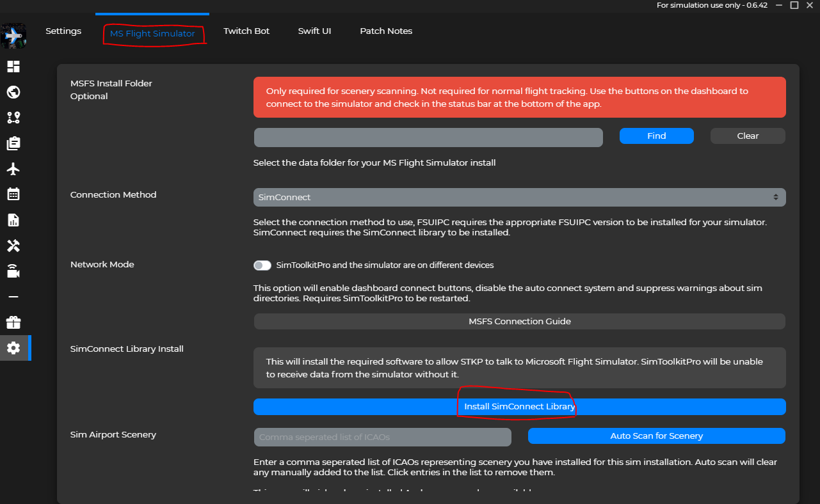Open the Connection Method SimConnect dropdown
This screenshot has height=504, width=820.
coord(519,197)
